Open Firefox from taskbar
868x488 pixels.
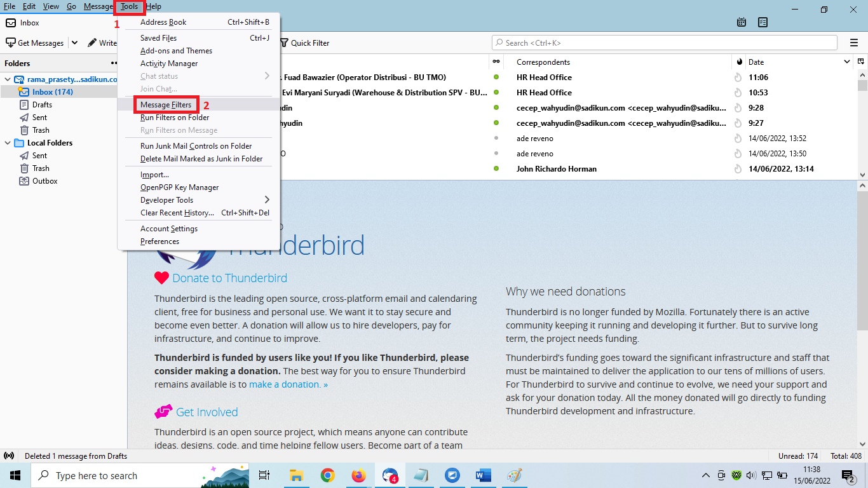click(359, 475)
